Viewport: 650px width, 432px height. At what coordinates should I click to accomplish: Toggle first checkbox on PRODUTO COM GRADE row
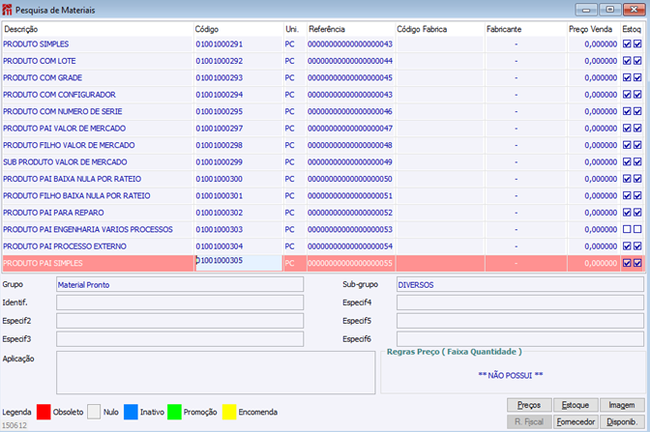pyautogui.click(x=627, y=78)
